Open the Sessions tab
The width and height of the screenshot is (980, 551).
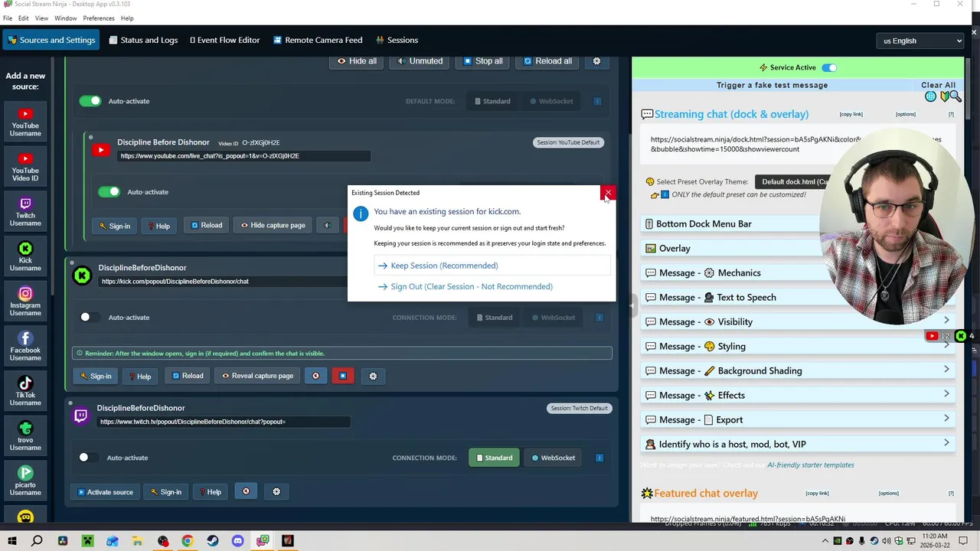click(397, 40)
